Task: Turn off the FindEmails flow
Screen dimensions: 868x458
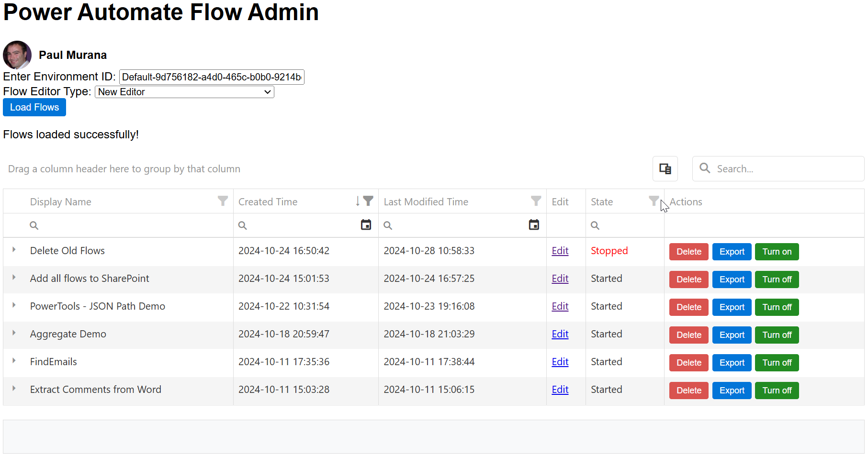Action: point(777,362)
